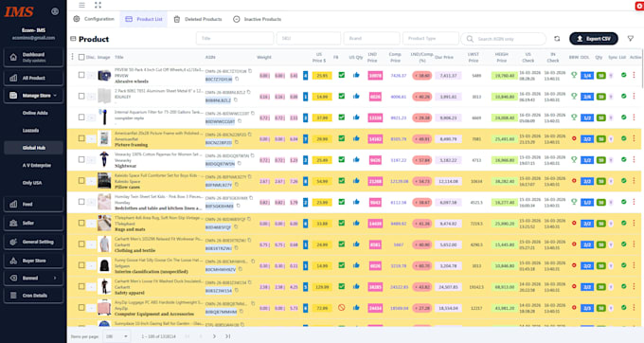
Task: Select Online Adda store in sidebar
Action: tap(34, 113)
